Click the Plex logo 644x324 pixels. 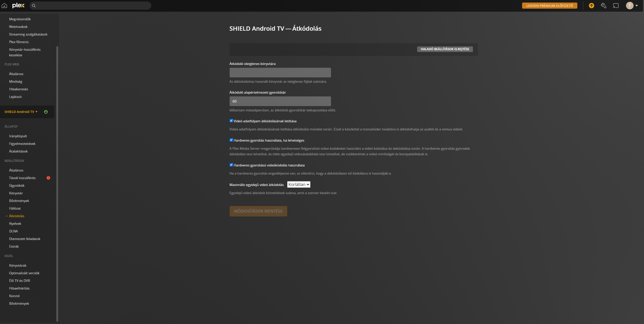click(x=18, y=6)
